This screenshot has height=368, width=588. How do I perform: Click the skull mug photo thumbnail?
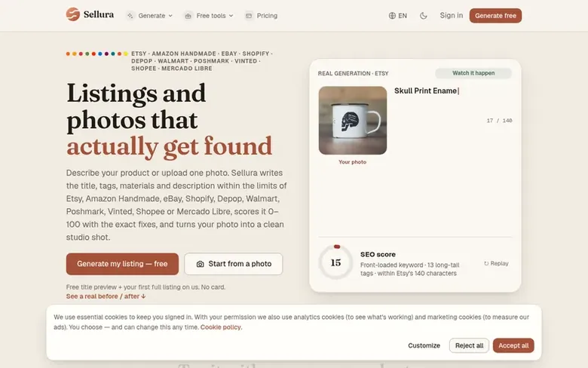(353, 121)
